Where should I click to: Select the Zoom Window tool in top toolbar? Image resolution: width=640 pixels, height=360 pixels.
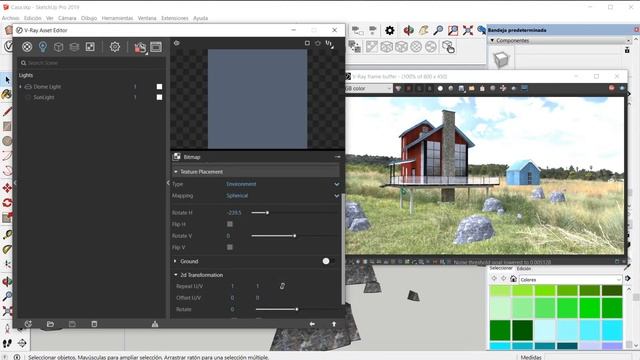[x=453, y=30]
